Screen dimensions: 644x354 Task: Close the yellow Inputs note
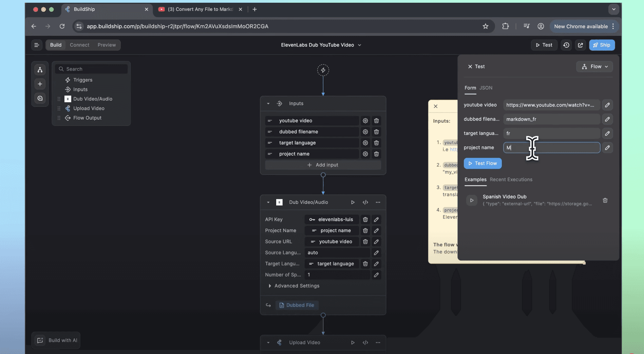(436, 106)
